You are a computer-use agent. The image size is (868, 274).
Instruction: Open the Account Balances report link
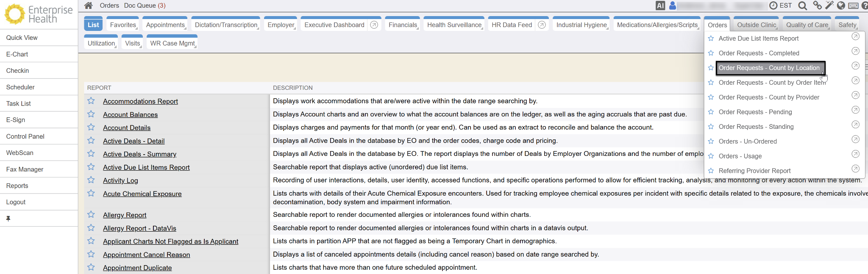(130, 115)
